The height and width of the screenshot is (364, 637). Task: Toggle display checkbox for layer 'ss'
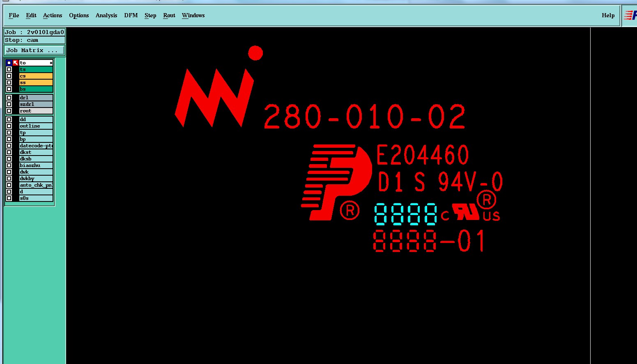[9, 82]
